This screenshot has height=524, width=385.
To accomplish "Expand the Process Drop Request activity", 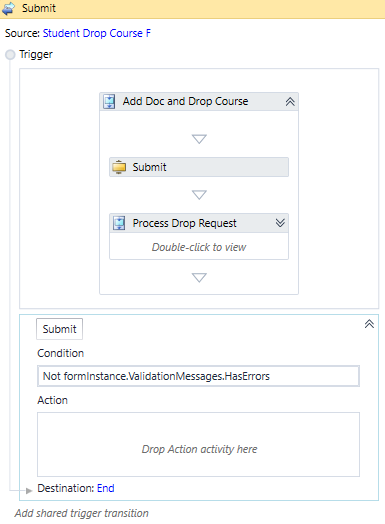I will point(280,223).
